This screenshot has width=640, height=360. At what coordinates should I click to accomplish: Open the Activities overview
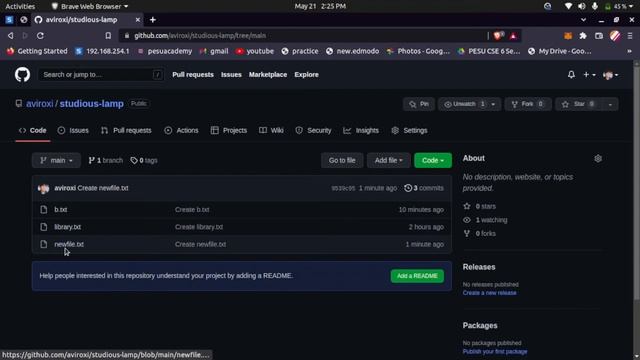click(20, 6)
